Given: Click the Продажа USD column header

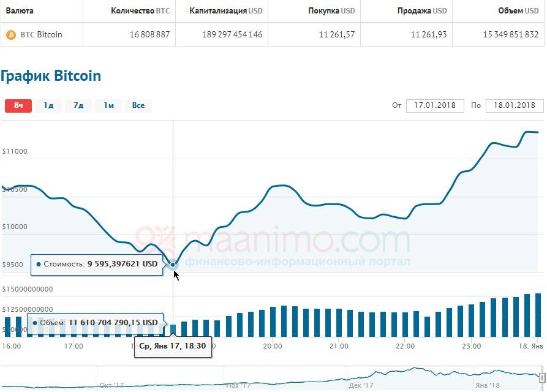Looking at the screenshot, I should coord(422,11).
